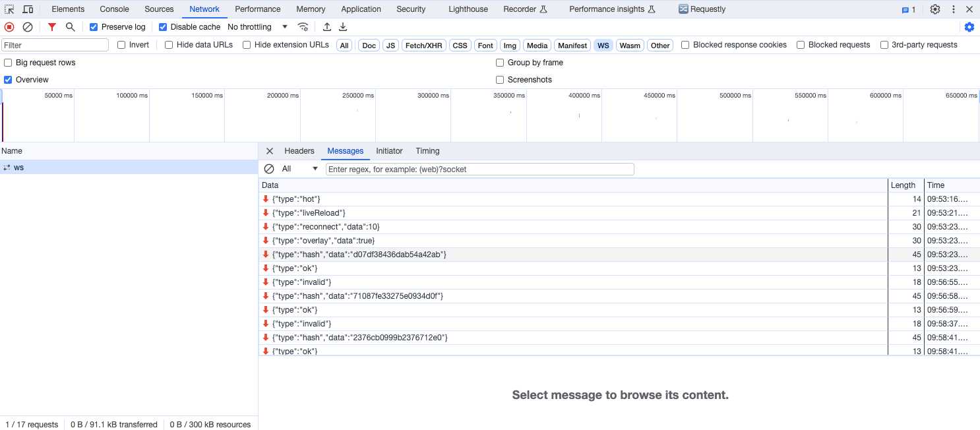
Task: Uncheck the Preserve log checkbox
Action: pyautogui.click(x=94, y=27)
